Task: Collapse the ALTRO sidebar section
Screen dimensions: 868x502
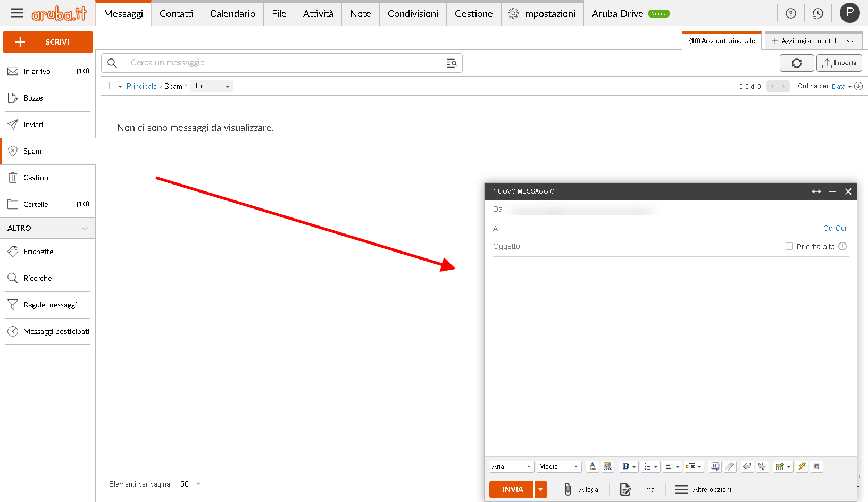Action: (x=85, y=228)
